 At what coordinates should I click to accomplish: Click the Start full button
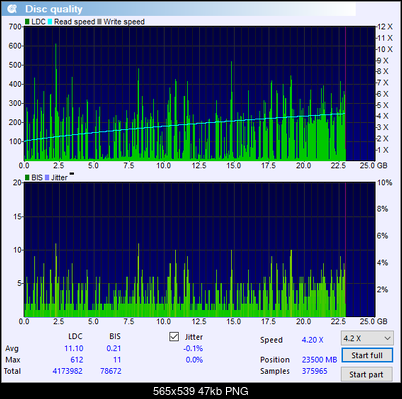367,355
